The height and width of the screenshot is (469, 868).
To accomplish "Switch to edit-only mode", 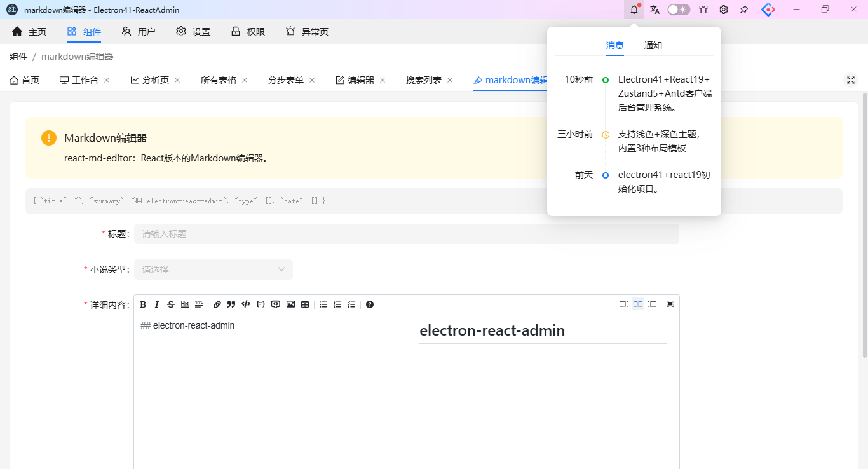I will click(624, 304).
